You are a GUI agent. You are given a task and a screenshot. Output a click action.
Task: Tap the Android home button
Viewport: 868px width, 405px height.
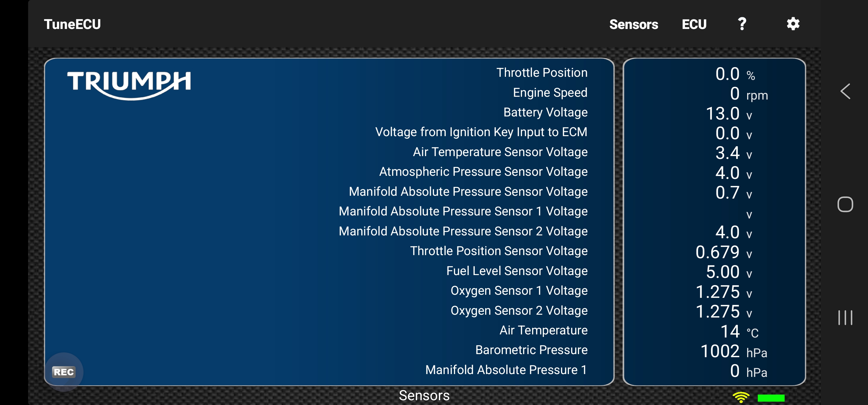[845, 204]
